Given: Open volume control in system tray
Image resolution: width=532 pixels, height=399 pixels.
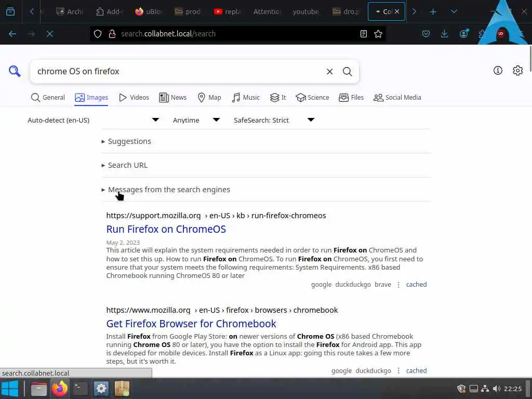Looking at the screenshot, I should coord(496,389).
